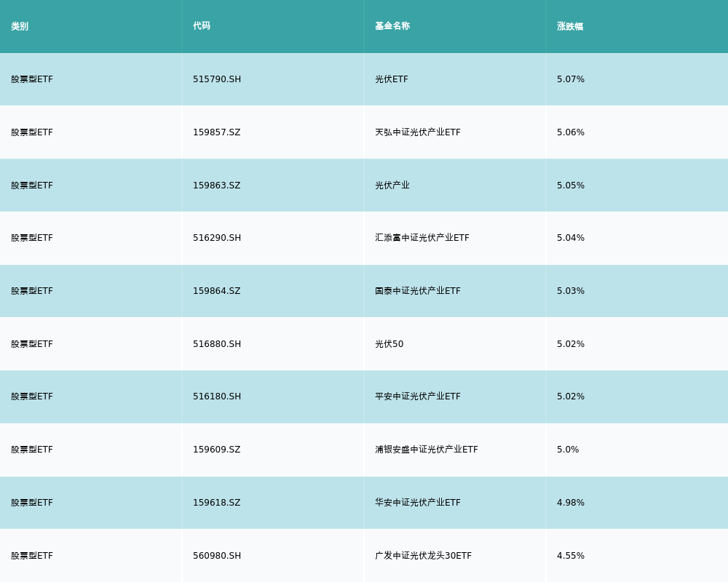Click the 4.55% change value

(x=571, y=556)
